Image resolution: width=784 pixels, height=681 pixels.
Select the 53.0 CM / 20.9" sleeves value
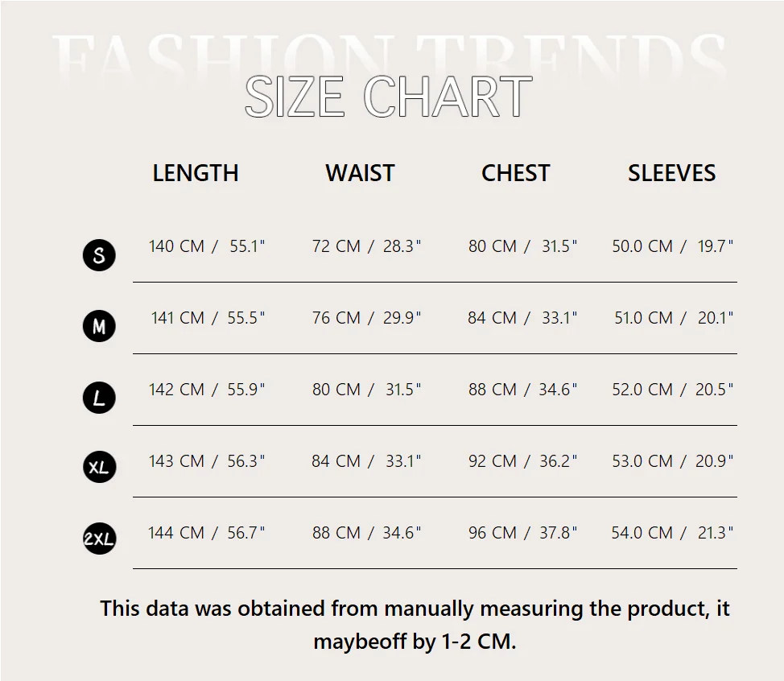[673, 461]
